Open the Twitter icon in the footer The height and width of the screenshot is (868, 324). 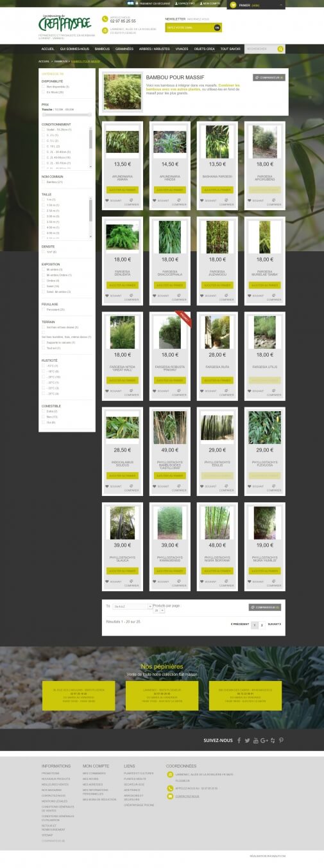pos(247,740)
